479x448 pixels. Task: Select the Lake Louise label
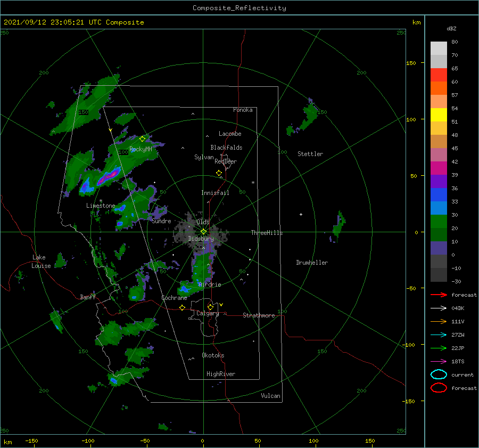[41, 262]
